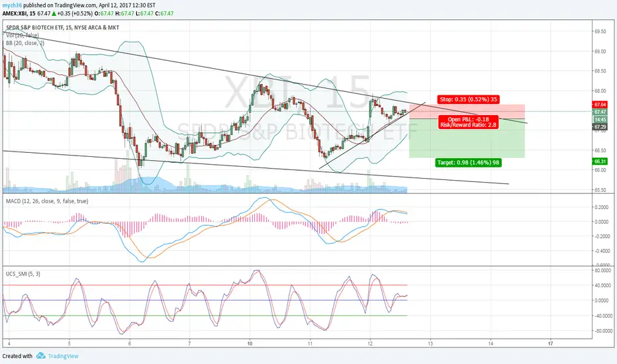
Task: Click date label 13 on time axis
Action: (x=430, y=343)
